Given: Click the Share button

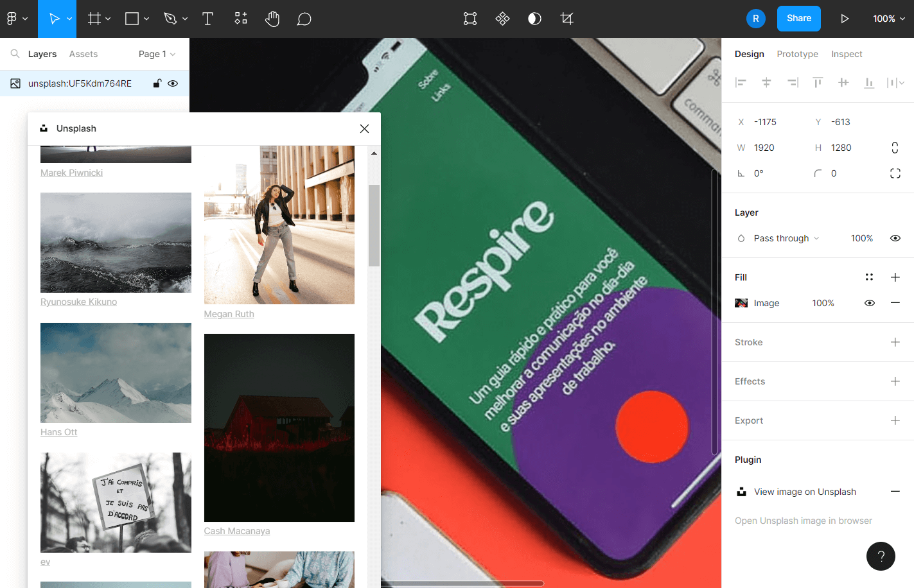Looking at the screenshot, I should click(799, 19).
